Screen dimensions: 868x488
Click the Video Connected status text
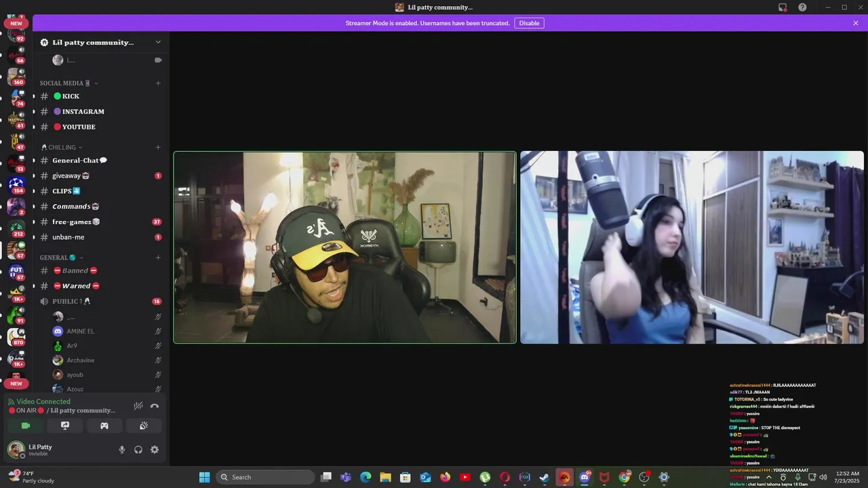[43, 401]
